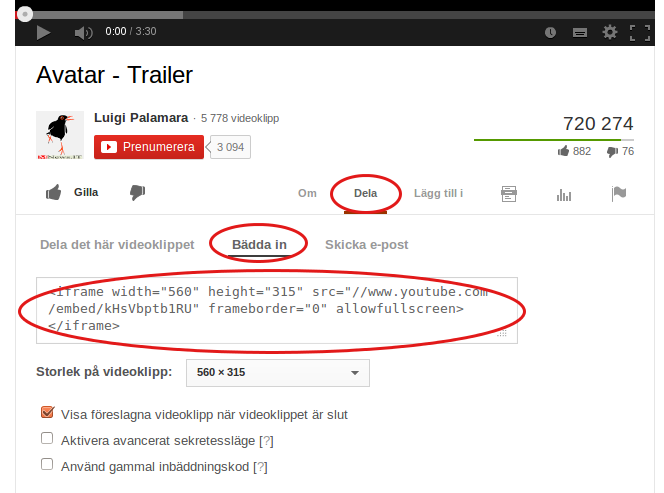664x493 pixels.
Task: Open the 560 × 315 size dropdown
Action: tap(278, 373)
